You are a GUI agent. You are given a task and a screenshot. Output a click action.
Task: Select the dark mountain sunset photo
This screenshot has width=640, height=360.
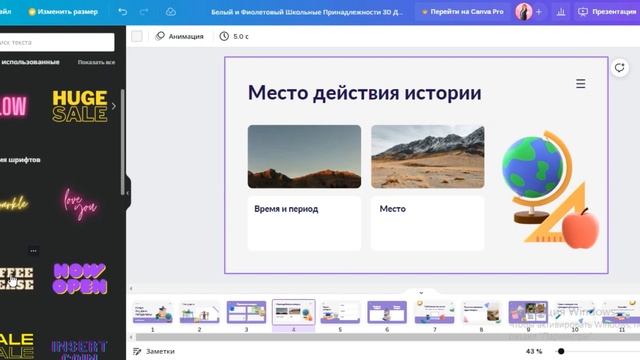tap(304, 157)
